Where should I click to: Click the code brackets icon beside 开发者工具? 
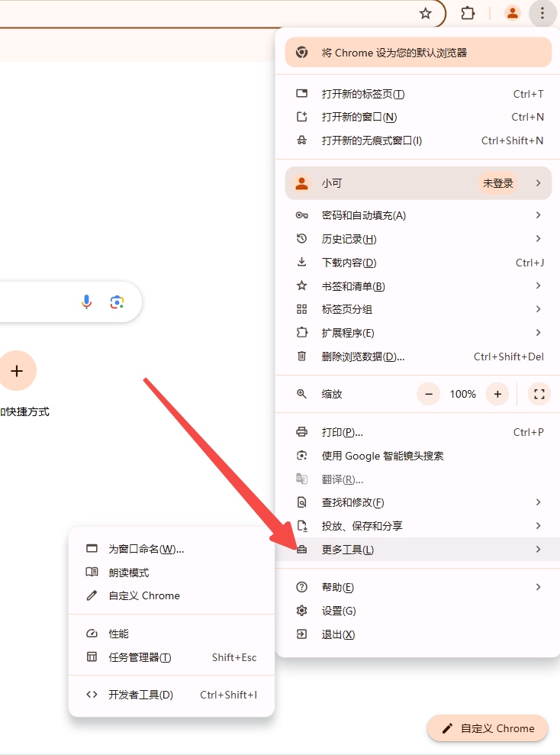[92, 695]
